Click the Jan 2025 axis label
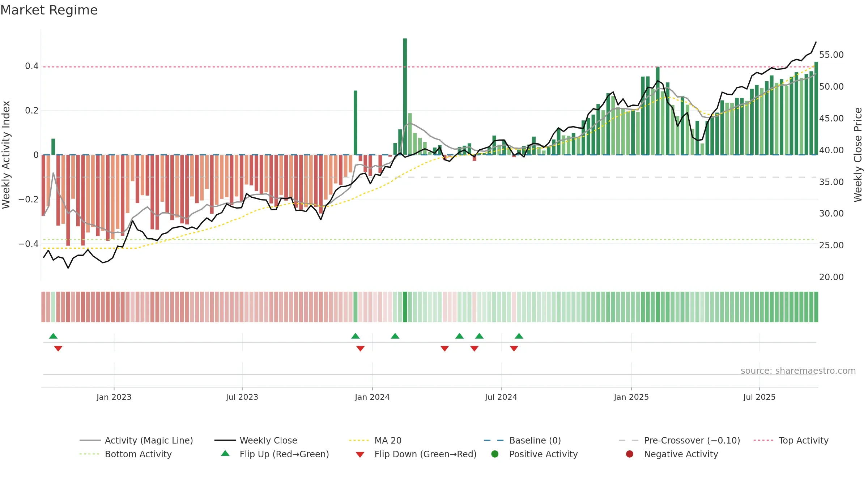Screen dimensions: 868x488 631,397
